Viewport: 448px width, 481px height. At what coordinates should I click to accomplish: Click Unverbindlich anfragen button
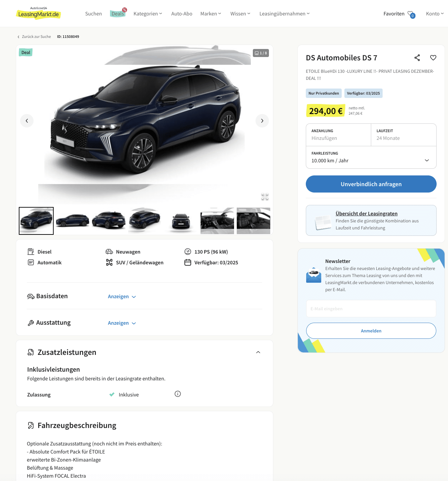pos(371,184)
